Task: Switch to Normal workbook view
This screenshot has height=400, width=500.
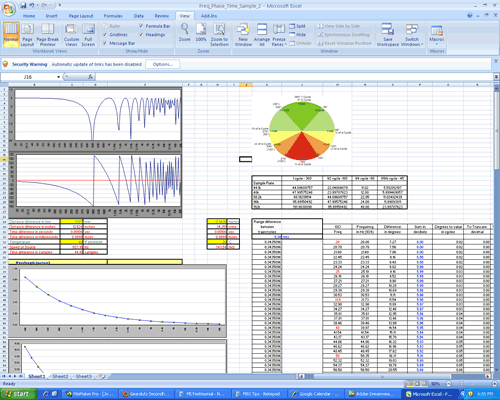Action: pos(11,35)
